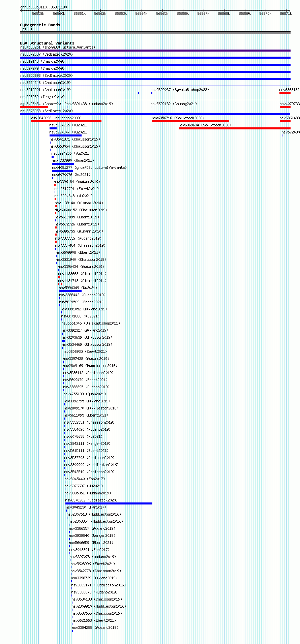Select the gray 3p12.1 cytogenetic band bar

pos(155,33)
